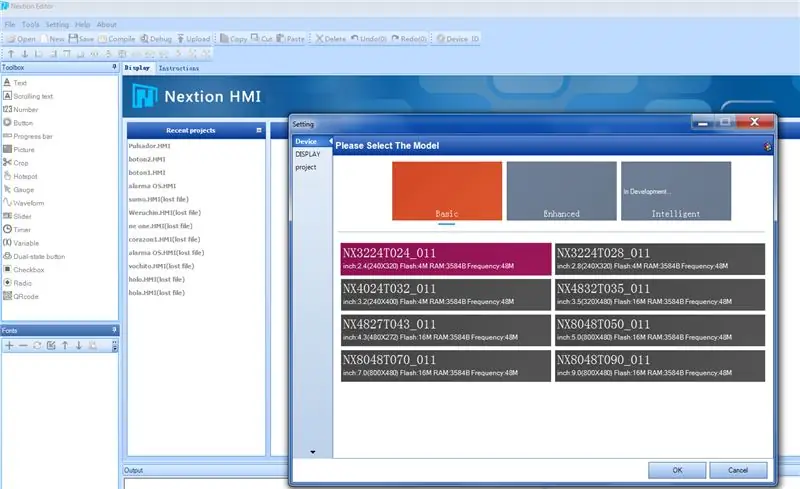
Task: Select the Waveform component in Toolbox
Action: click(x=23, y=203)
